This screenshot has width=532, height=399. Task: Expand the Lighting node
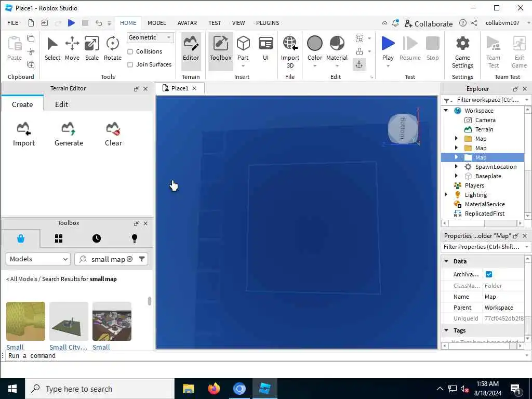446,195
